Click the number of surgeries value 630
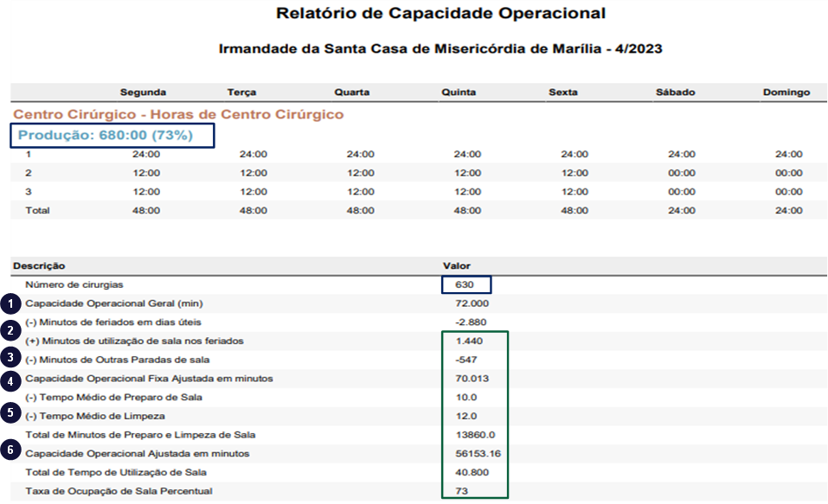Screen dimensions: 828x504 pyautogui.click(x=465, y=285)
